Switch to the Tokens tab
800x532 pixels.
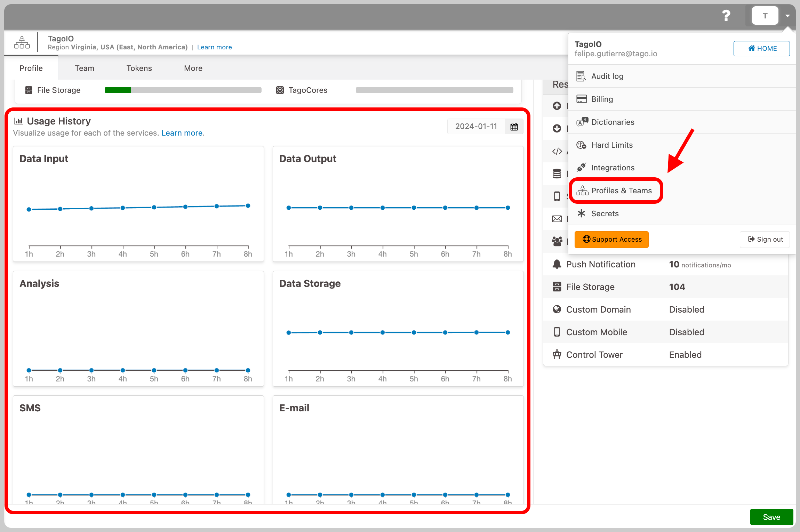coord(139,68)
